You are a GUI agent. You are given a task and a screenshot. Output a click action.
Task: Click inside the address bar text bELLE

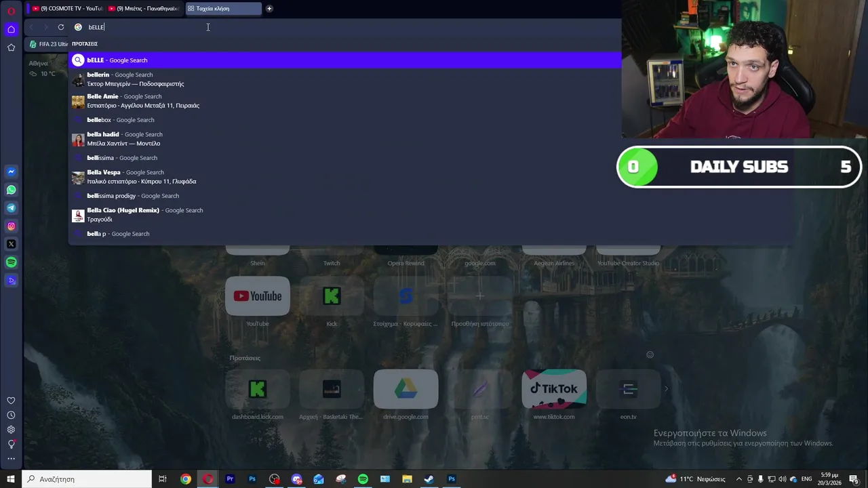[x=96, y=27]
